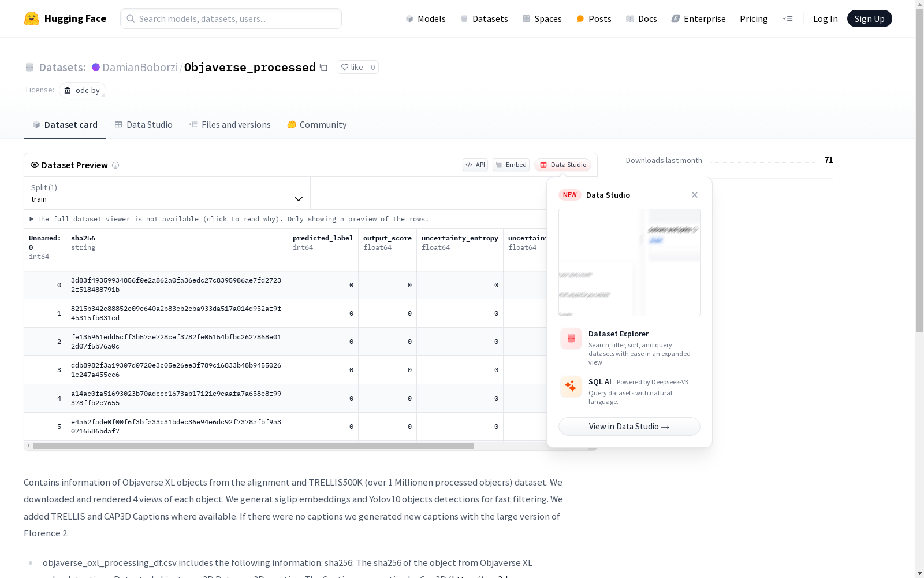The height and width of the screenshot is (578, 924).
Task: Switch to Data Studio tab
Action: pos(143,125)
